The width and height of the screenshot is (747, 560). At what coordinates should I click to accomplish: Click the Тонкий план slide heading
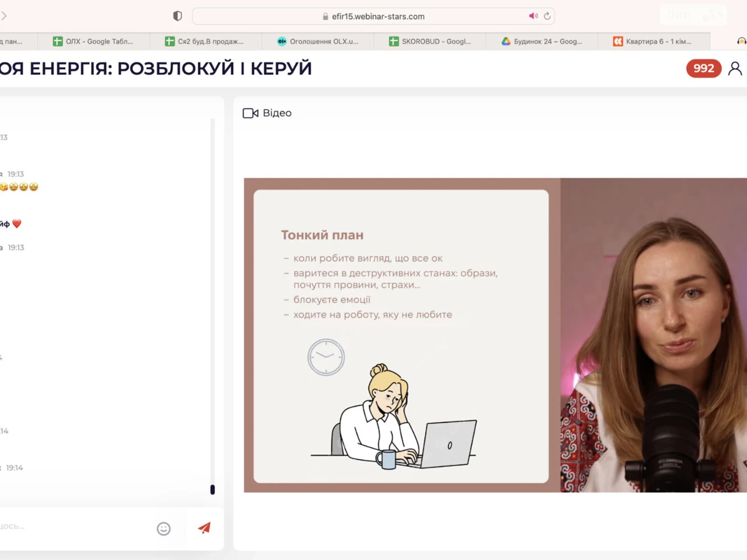tap(322, 235)
